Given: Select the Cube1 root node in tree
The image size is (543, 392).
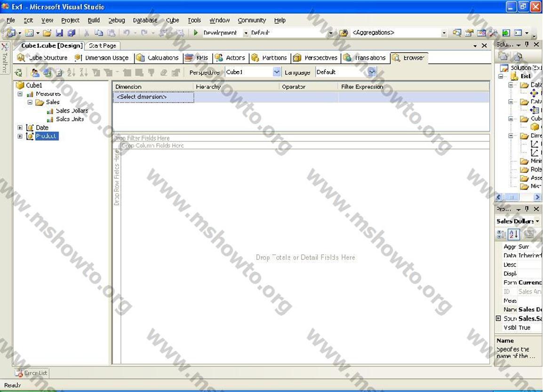Looking at the screenshot, I should (x=34, y=85).
